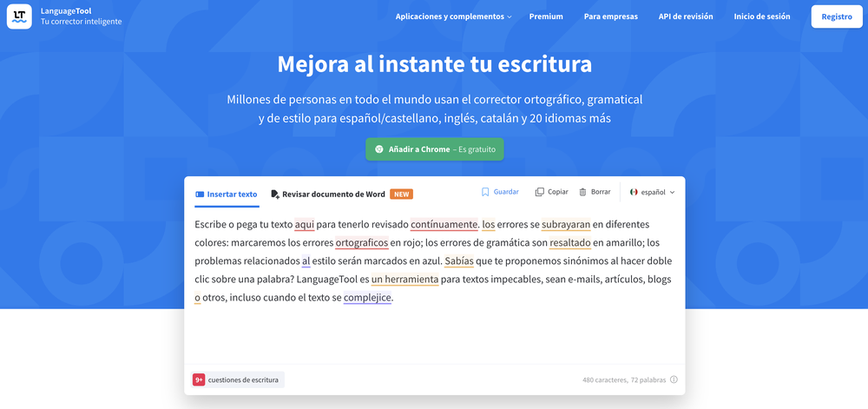Click the document icon for Revisar Word
The width and height of the screenshot is (868, 409).
tap(275, 195)
